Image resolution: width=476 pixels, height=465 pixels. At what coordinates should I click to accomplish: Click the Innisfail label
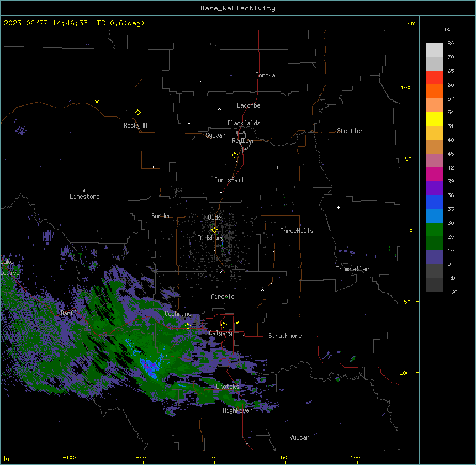(x=229, y=180)
